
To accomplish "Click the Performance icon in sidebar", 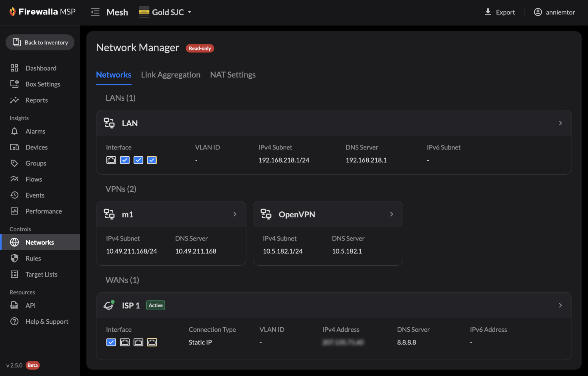I will pos(14,211).
